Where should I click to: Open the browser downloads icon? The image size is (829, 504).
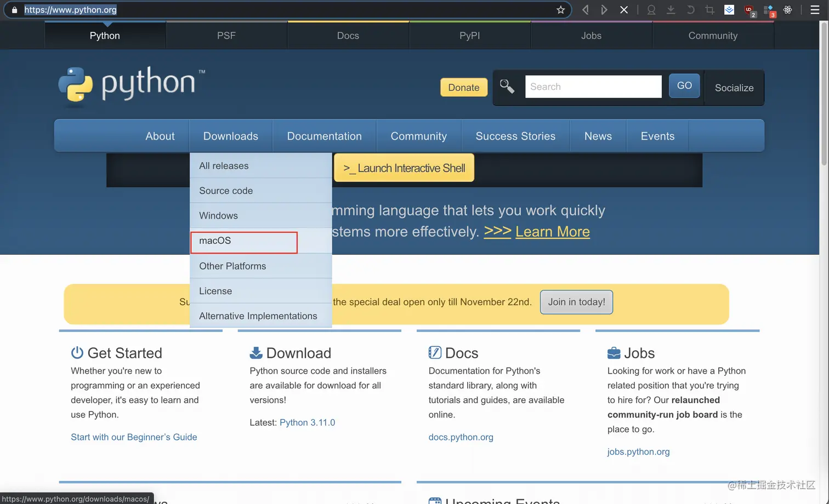[x=671, y=10]
